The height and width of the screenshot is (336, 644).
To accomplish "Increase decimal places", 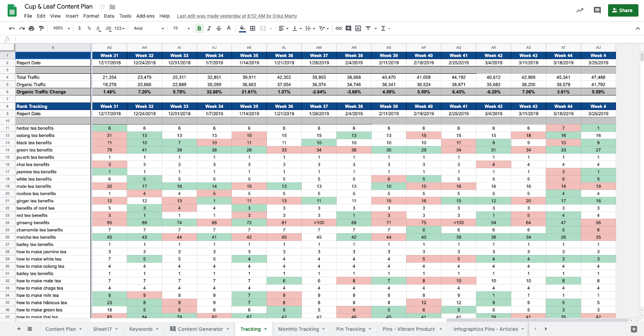I will pos(108,29).
